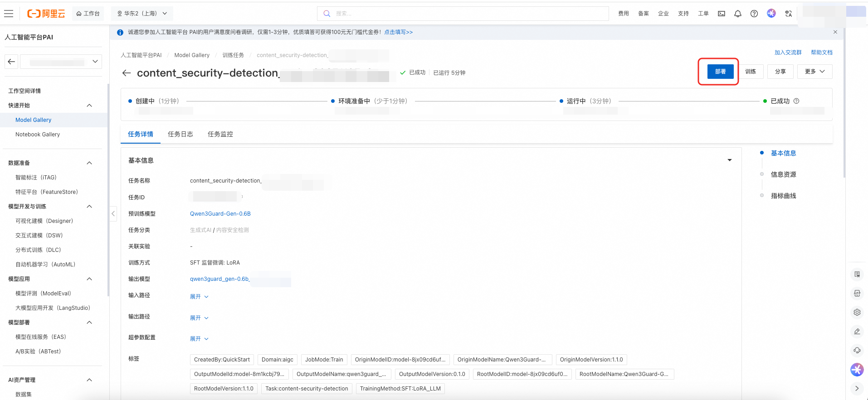The height and width of the screenshot is (400, 868).
Task: Open 费用 in the top menu
Action: point(624,14)
